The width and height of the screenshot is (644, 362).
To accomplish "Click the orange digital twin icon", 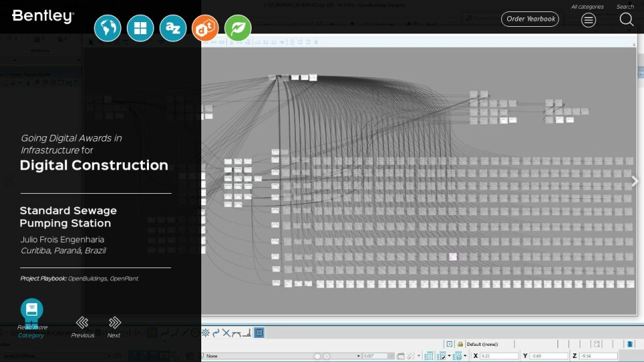I will tap(205, 28).
